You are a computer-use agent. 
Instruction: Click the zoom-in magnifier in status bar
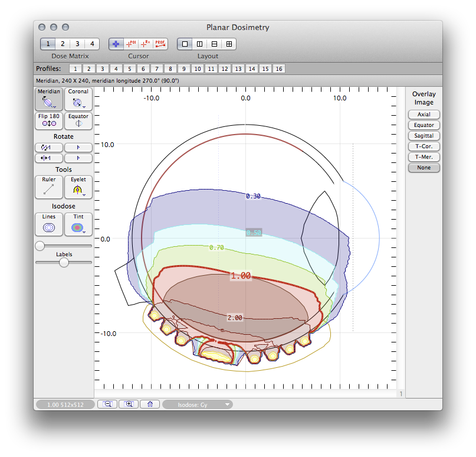click(129, 404)
